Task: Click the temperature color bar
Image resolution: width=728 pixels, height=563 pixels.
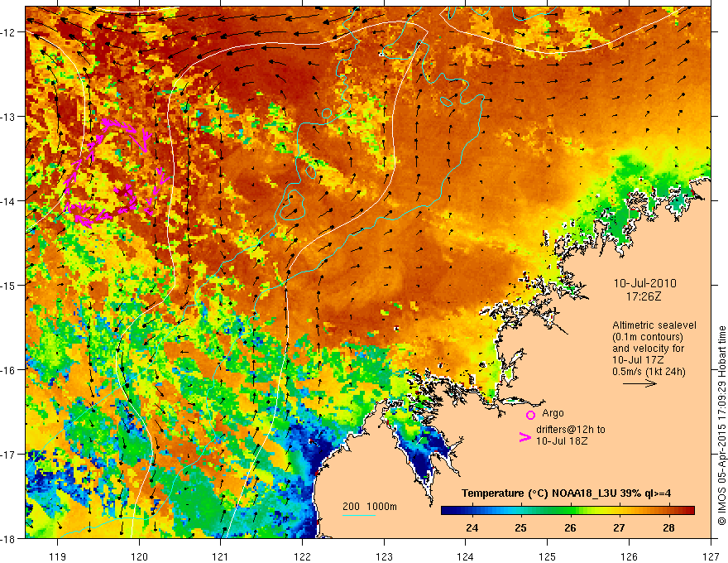Action: [x=568, y=511]
